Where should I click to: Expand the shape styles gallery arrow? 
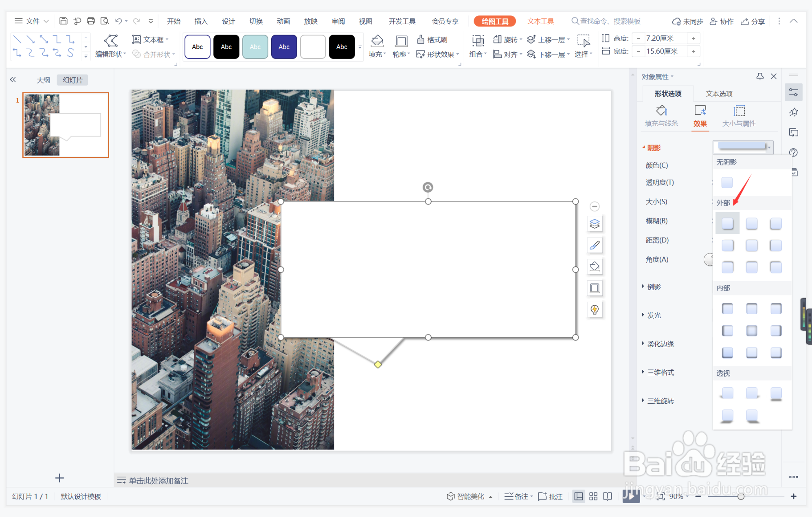coord(360,47)
